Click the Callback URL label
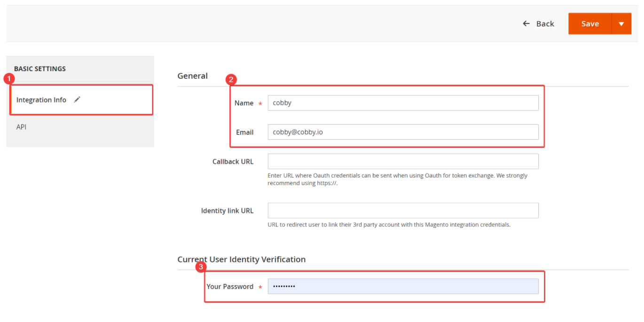Viewport: 644px width, 322px height. point(233,161)
